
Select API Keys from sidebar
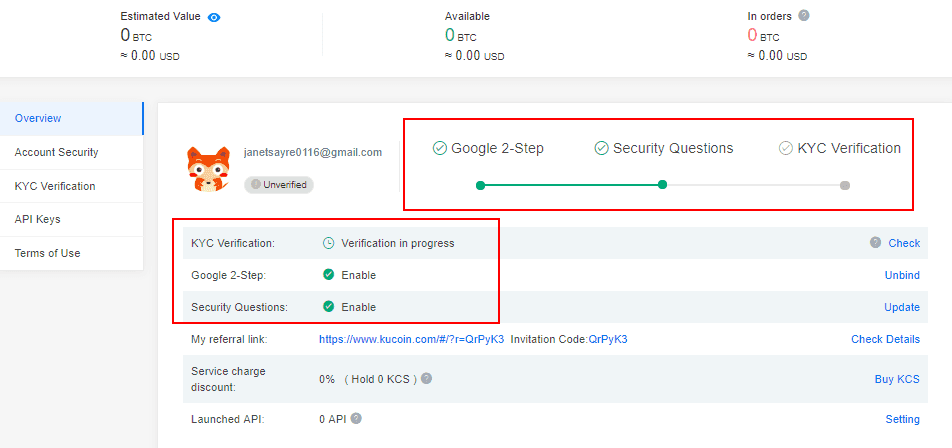(38, 219)
